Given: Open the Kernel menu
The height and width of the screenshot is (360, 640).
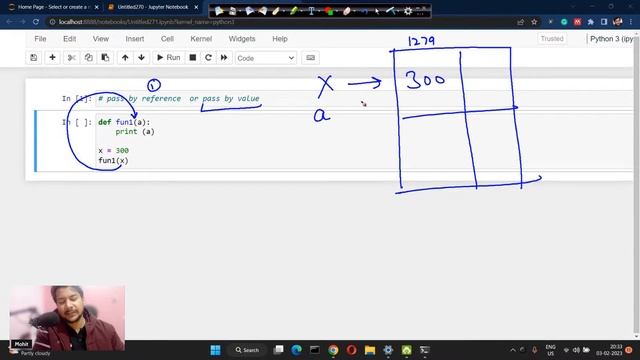Looking at the screenshot, I should tap(201, 39).
